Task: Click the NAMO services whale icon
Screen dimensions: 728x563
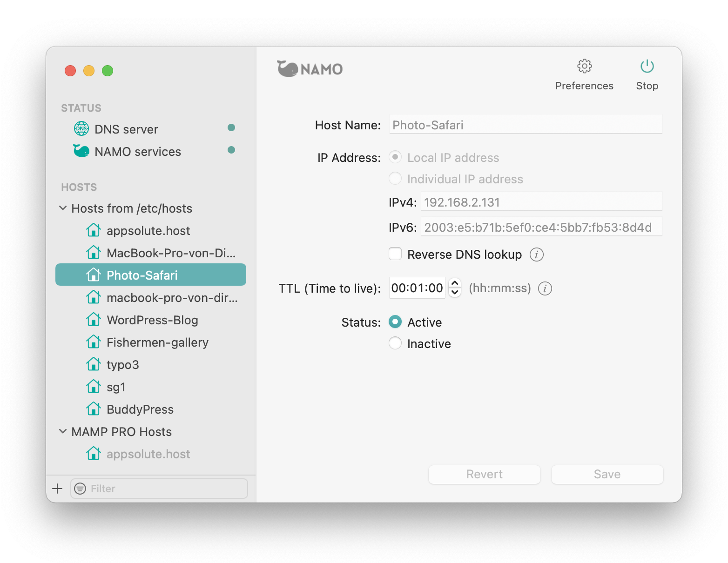Action: [81, 151]
